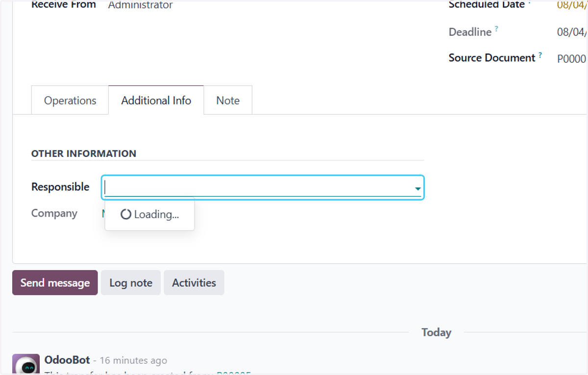Viewport: 588px width, 375px height.
Task: Click the Loading spinner item
Action: click(149, 214)
